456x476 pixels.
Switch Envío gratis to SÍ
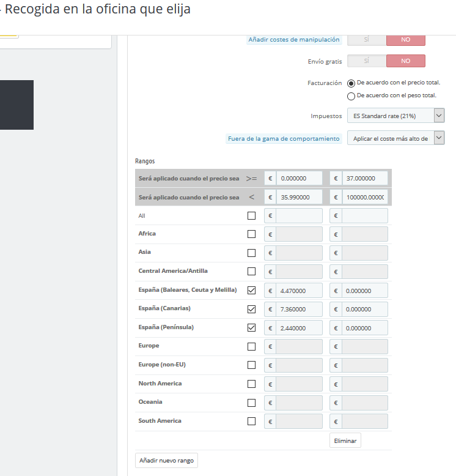pos(367,61)
